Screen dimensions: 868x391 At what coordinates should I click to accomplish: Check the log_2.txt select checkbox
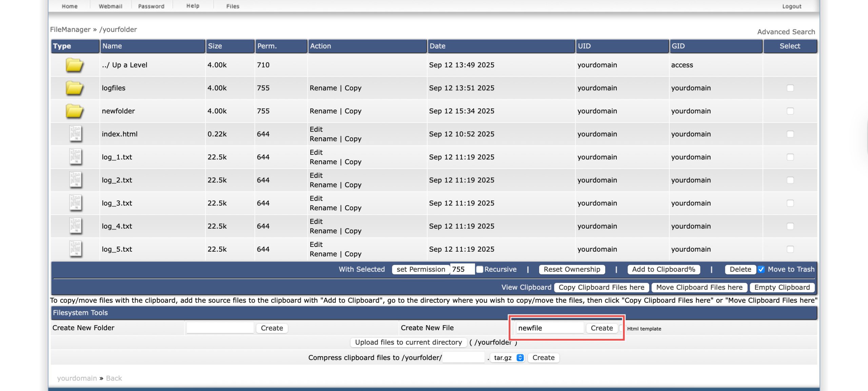[790, 180]
